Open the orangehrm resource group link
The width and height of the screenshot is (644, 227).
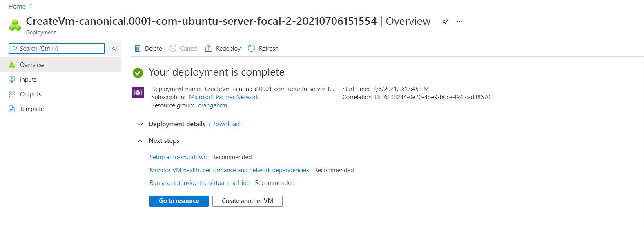(x=212, y=105)
